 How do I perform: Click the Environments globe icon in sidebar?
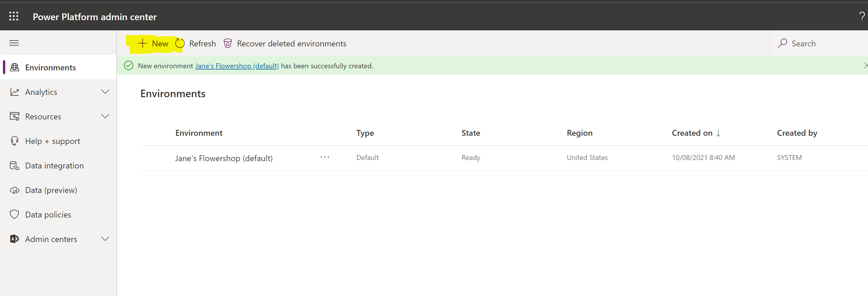click(15, 67)
